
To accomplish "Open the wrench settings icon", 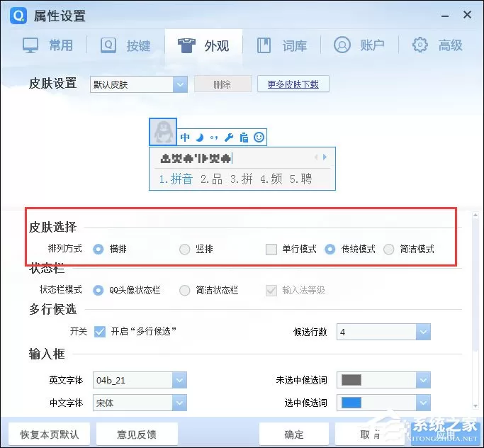I will tap(229, 137).
